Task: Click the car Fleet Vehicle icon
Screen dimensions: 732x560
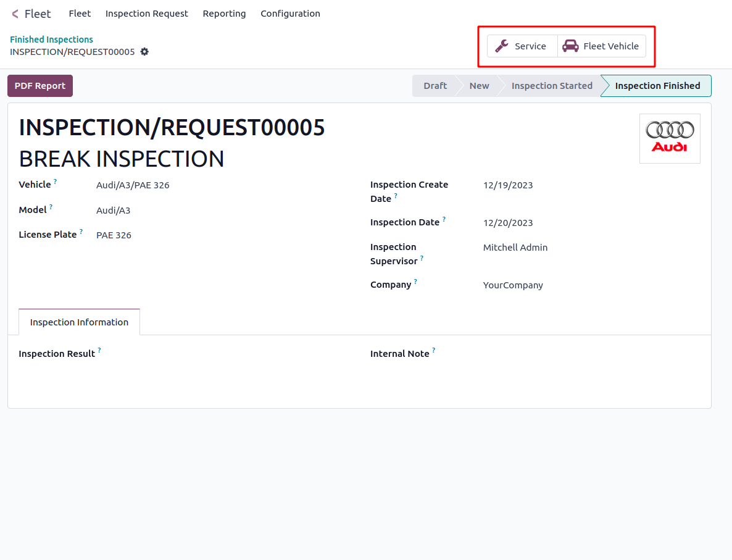Action: click(570, 46)
